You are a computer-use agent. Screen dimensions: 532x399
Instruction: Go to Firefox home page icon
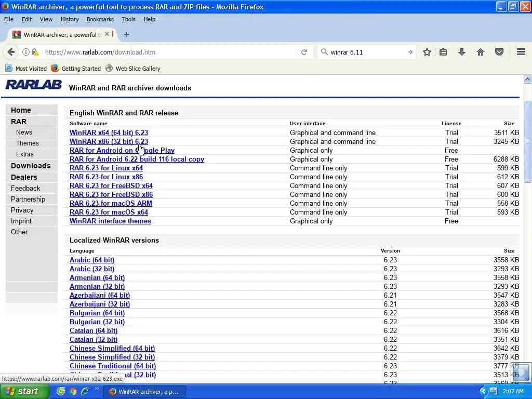[481, 52]
